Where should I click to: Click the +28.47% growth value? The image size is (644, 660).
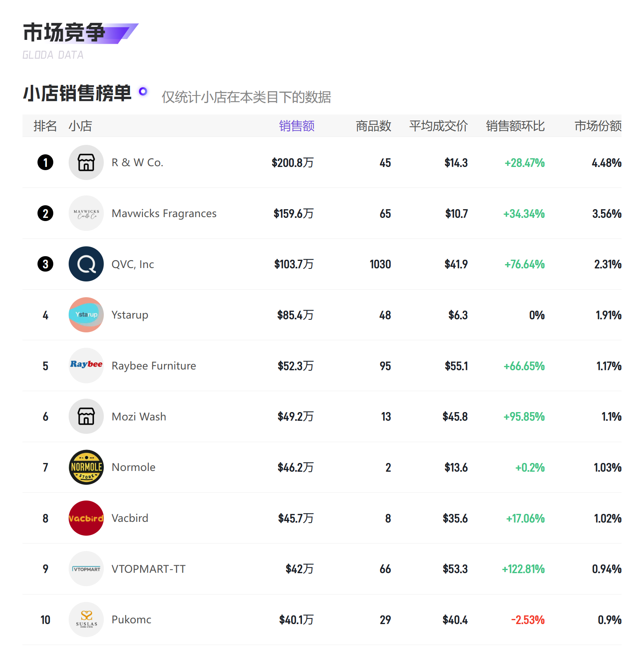[x=525, y=163]
